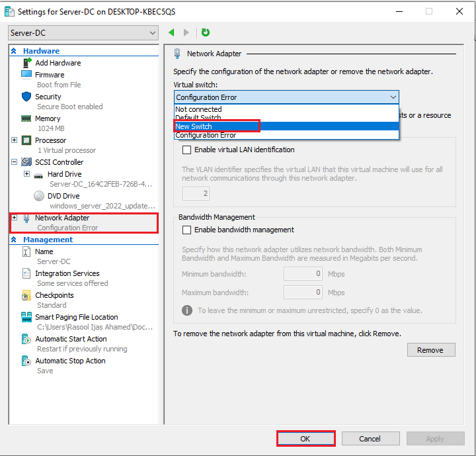Screen dimensions: 476x456
Task: Select Integration Services in Management
Action: pos(67,273)
